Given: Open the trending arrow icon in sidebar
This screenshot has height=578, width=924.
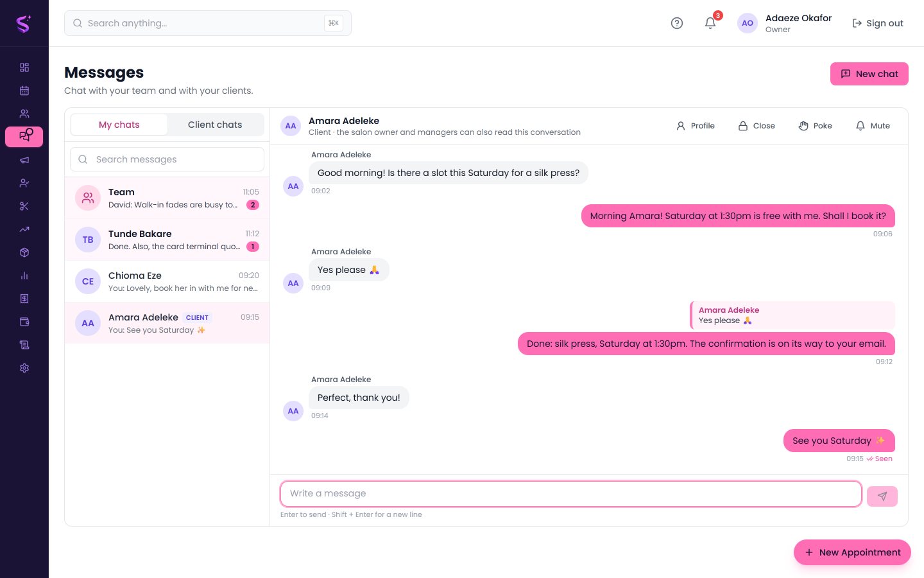Looking at the screenshot, I should 24,229.
